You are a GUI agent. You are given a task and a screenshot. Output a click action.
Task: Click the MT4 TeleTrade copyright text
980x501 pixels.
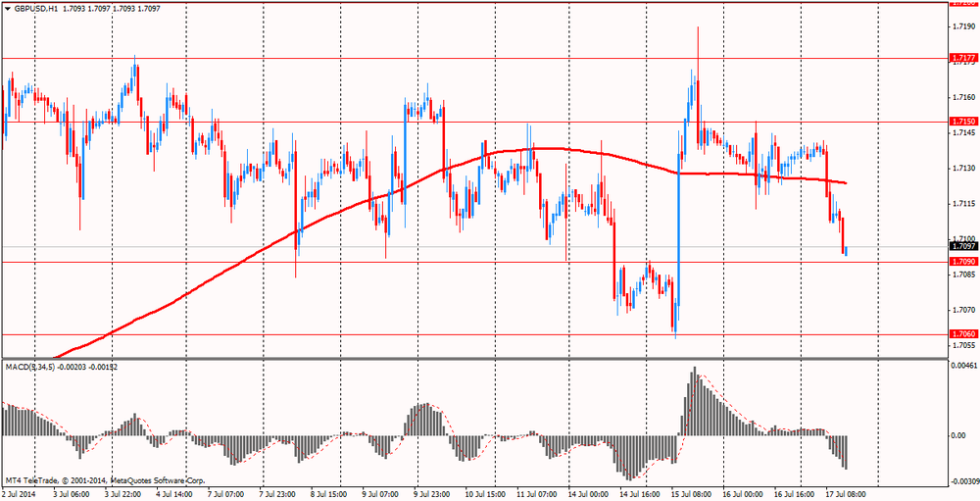pyautogui.click(x=103, y=479)
